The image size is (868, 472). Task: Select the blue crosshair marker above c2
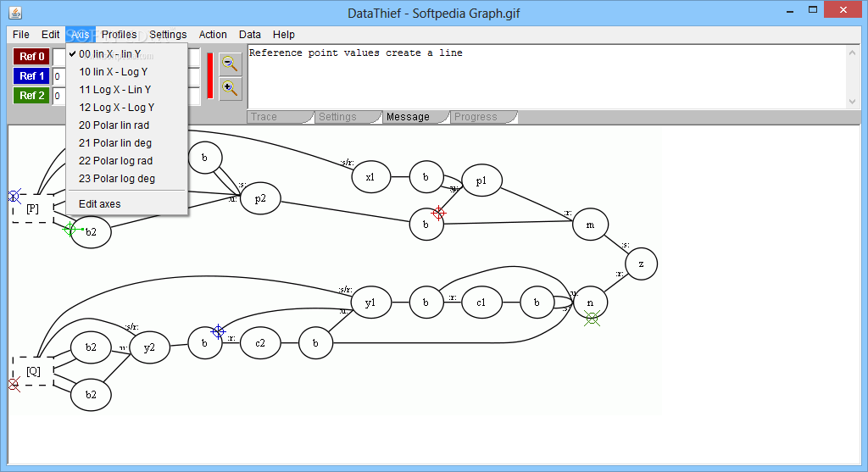click(218, 331)
